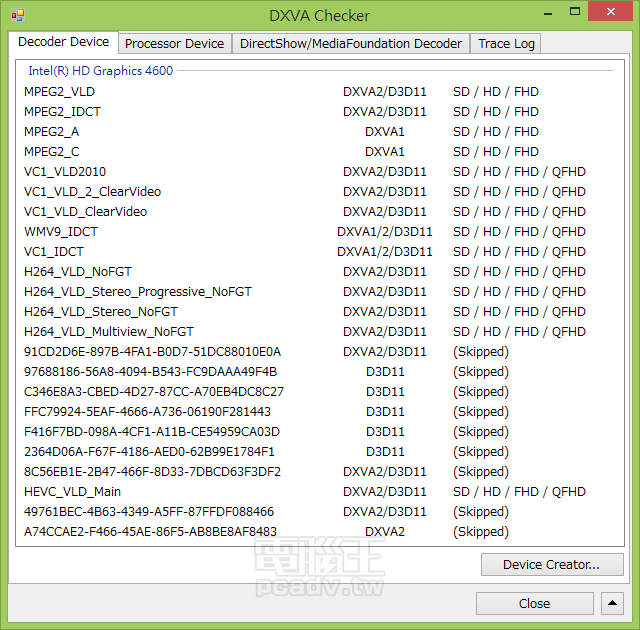The height and width of the screenshot is (630, 640).
Task: Open the DirectShow/MediaFoundation Decoder tab
Action: click(351, 43)
